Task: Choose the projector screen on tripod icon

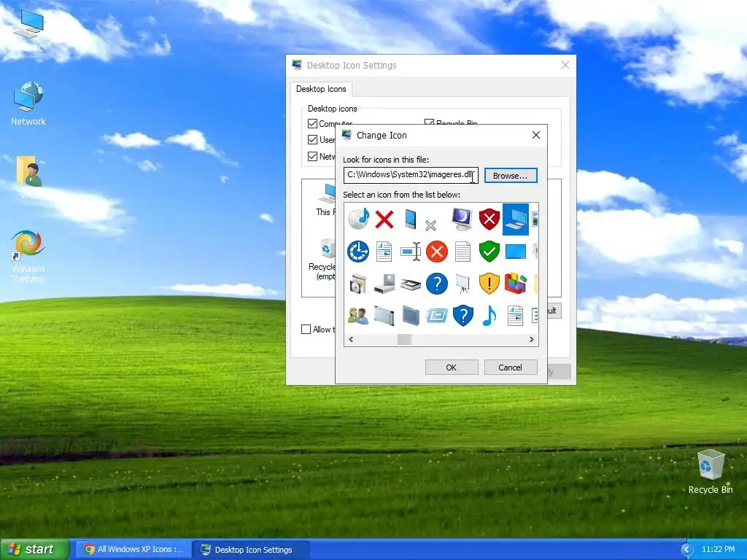Action: pyautogui.click(x=462, y=284)
